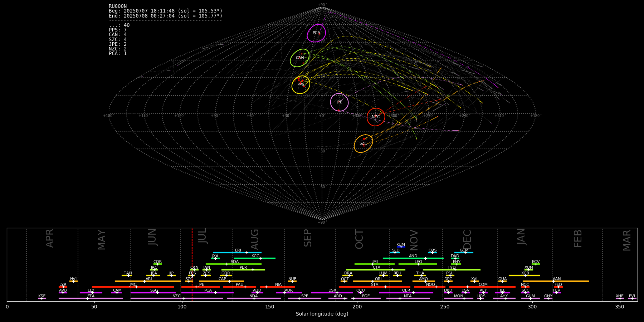Screen dimensions: 644x322
Task: Click the XHE shower marker near March
Action: click(620, 298)
